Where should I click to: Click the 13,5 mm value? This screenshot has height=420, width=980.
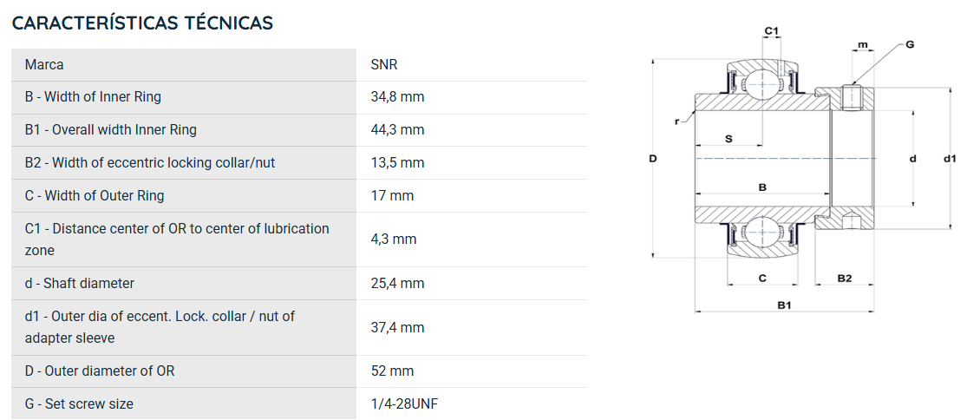click(x=397, y=162)
